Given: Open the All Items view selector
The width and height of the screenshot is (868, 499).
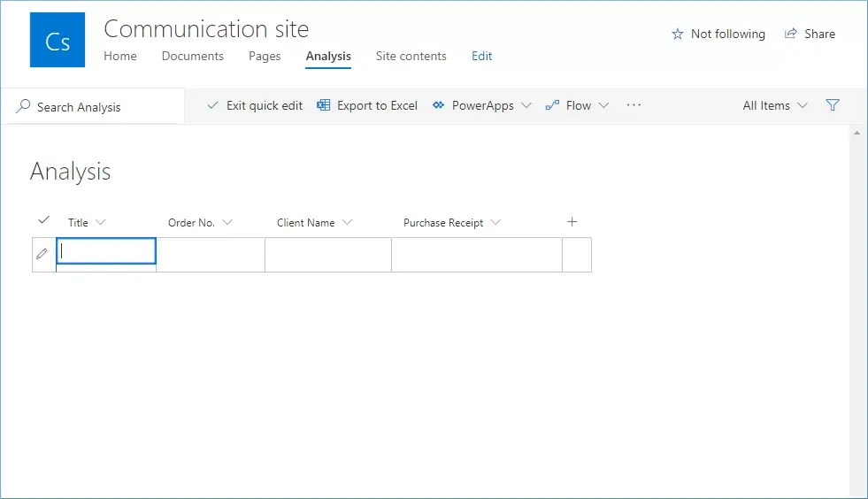Looking at the screenshot, I should 775,105.
